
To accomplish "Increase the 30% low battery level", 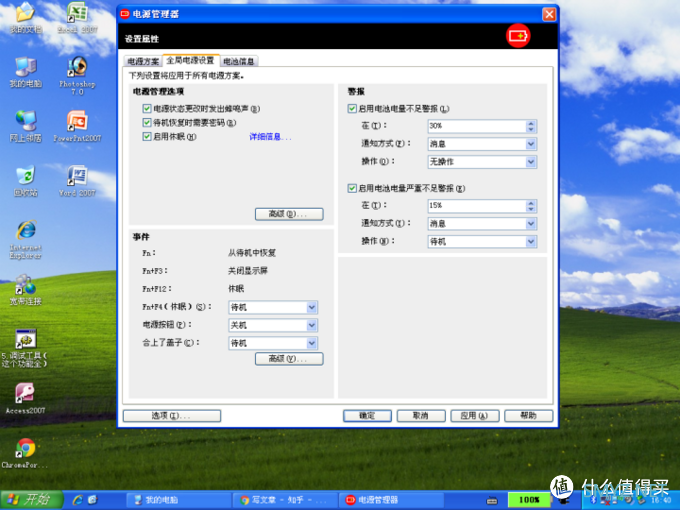I will coord(531,123).
